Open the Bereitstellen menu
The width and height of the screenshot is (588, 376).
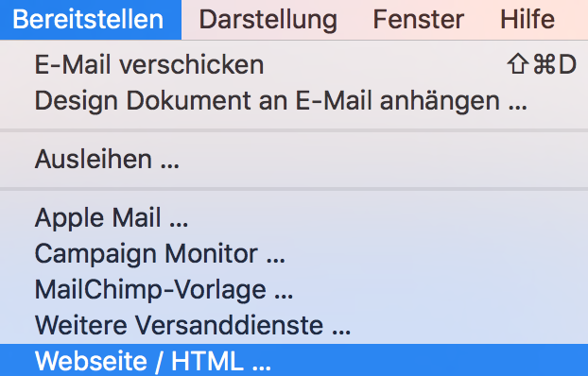click(x=91, y=20)
